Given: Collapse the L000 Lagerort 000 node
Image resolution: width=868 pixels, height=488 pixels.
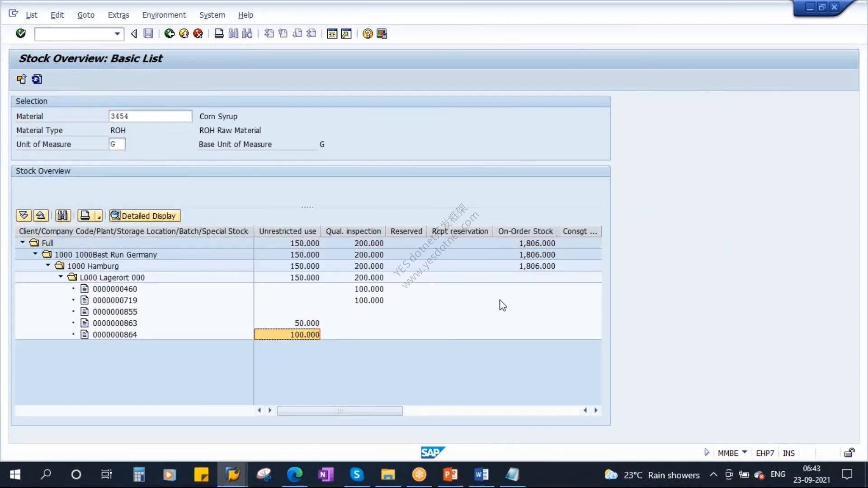Looking at the screenshot, I should click(61, 277).
